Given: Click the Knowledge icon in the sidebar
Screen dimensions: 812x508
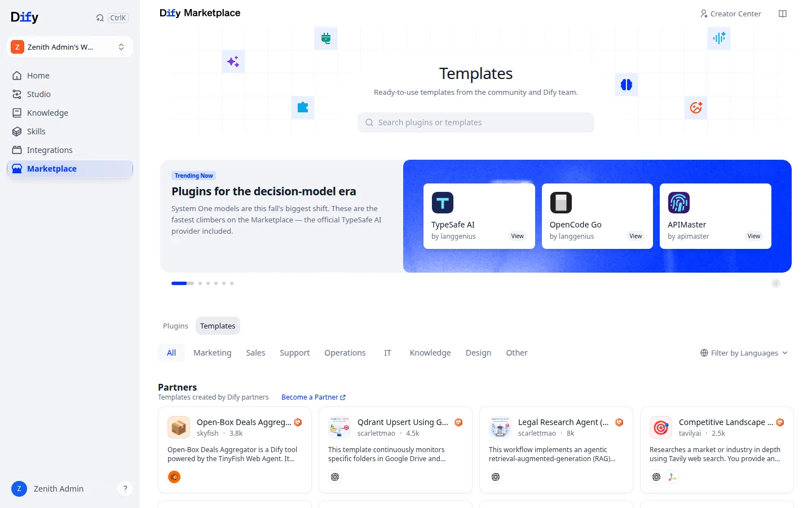Looking at the screenshot, I should (17, 113).
